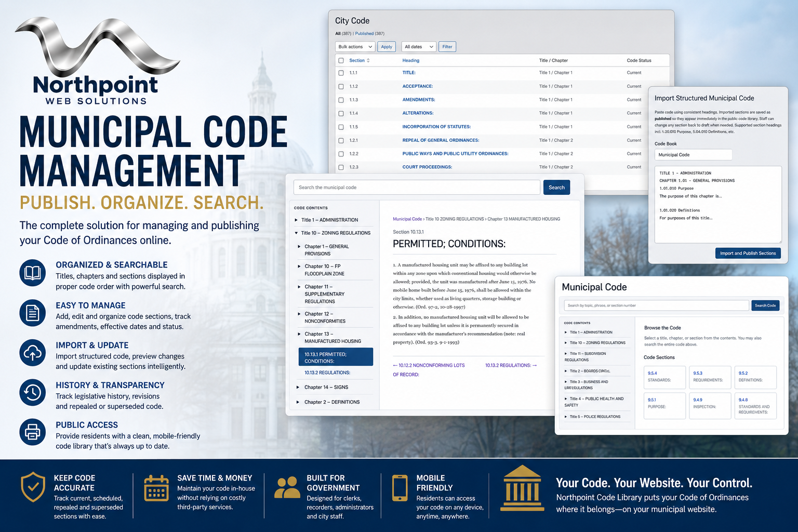The image size is (798, 532).
Task: Click the printer Public Access icon
Action: coord(33,432)
